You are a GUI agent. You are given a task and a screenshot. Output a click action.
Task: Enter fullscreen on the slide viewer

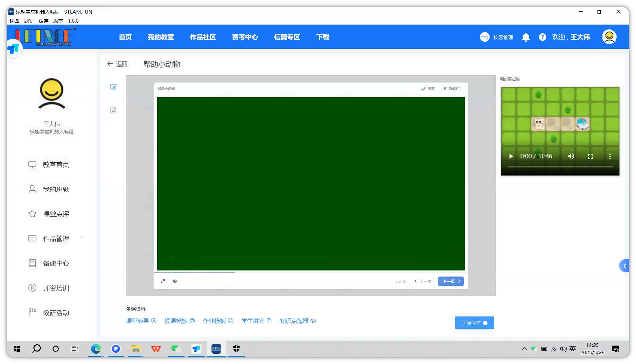(163, 281)
